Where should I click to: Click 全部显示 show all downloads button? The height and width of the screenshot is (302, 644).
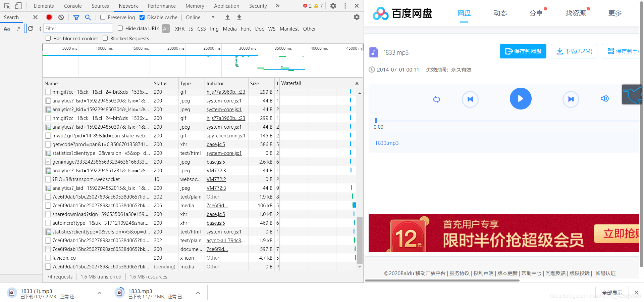point(612,293)
